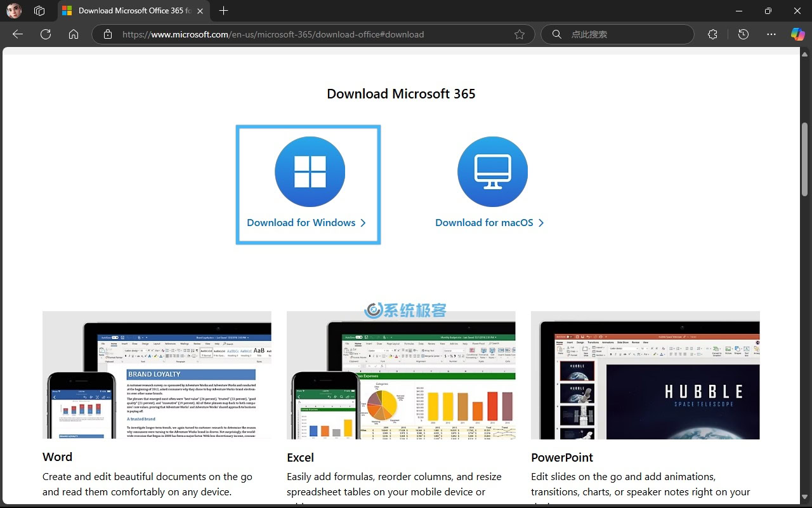Open browser history clock icon
Viewport: 812px width, 508px height.
point(743,34)
